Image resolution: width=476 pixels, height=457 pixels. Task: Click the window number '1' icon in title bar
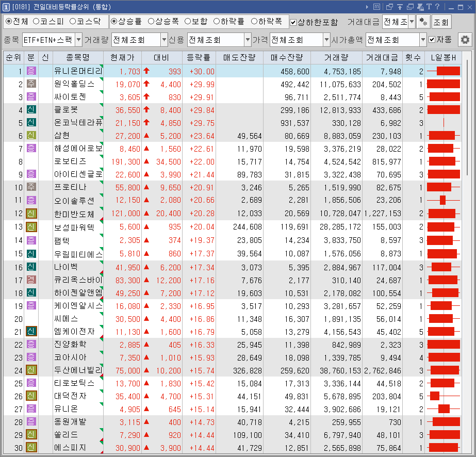[6, 7]
